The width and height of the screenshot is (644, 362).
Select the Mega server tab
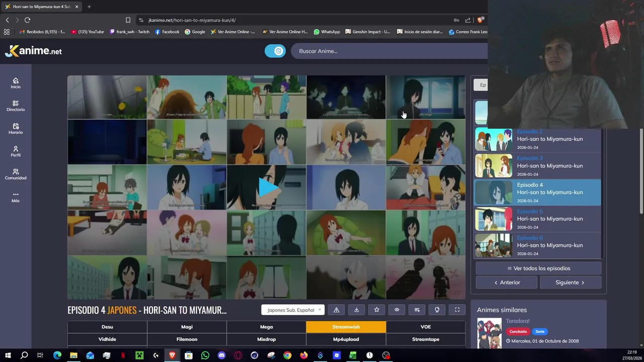coord(266,327)
